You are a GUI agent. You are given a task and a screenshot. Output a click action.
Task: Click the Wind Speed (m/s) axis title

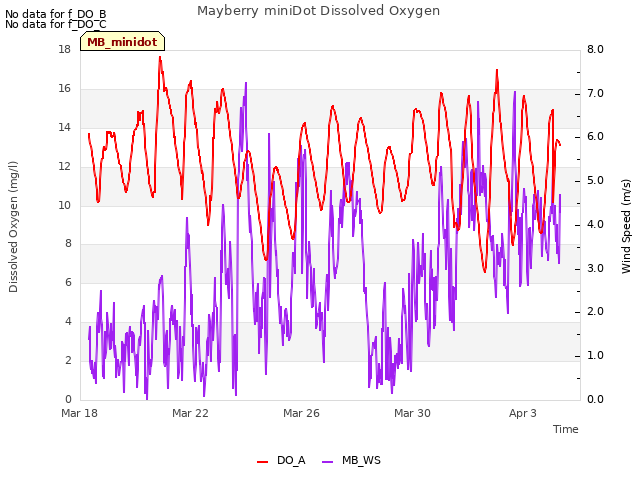pos(626,226)
